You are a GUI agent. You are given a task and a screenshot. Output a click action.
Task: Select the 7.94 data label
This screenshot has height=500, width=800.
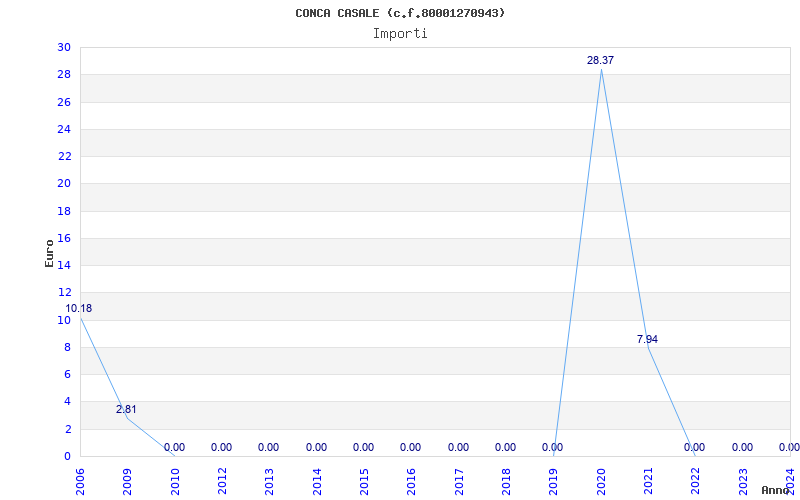(x=647, y=339)
